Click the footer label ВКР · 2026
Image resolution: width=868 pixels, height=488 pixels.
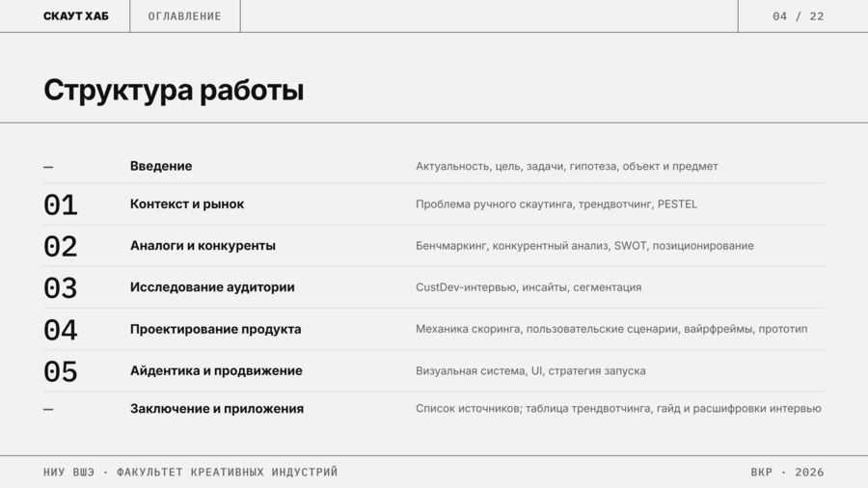pos(787,472)
